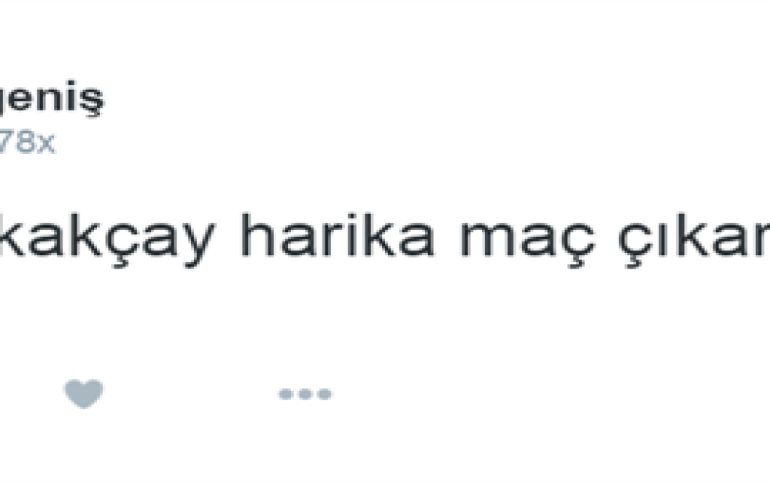Click the word 'maç' in tweet text
Viewport: 770px width, 485px height.
528,241
